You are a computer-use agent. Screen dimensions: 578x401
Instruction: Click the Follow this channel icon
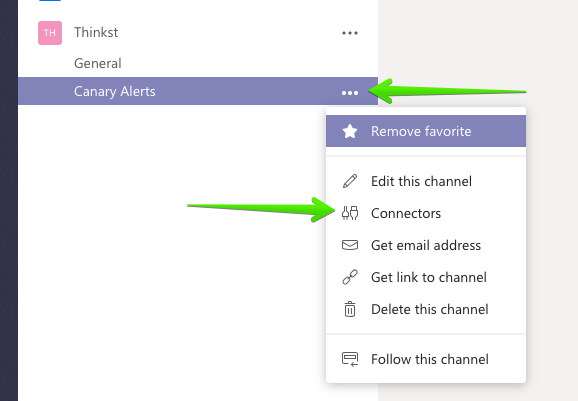coord(350,359)
